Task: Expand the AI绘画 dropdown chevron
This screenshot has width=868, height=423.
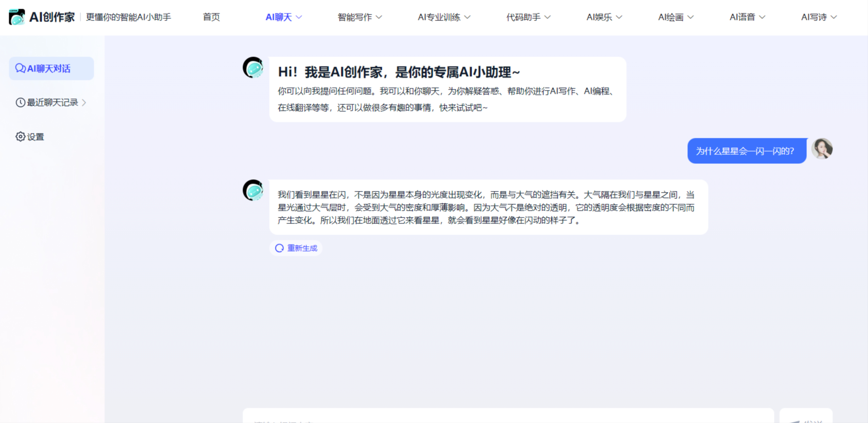Action: (691, 17)
